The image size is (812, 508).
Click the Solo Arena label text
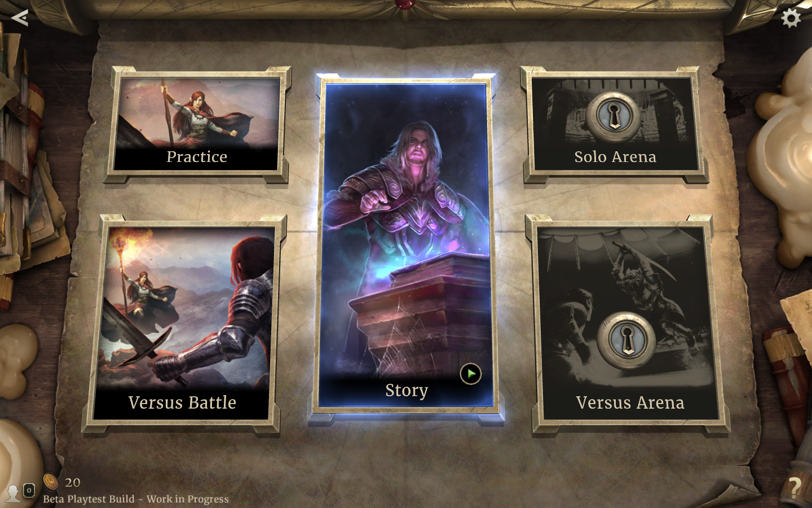pos(615,157)
